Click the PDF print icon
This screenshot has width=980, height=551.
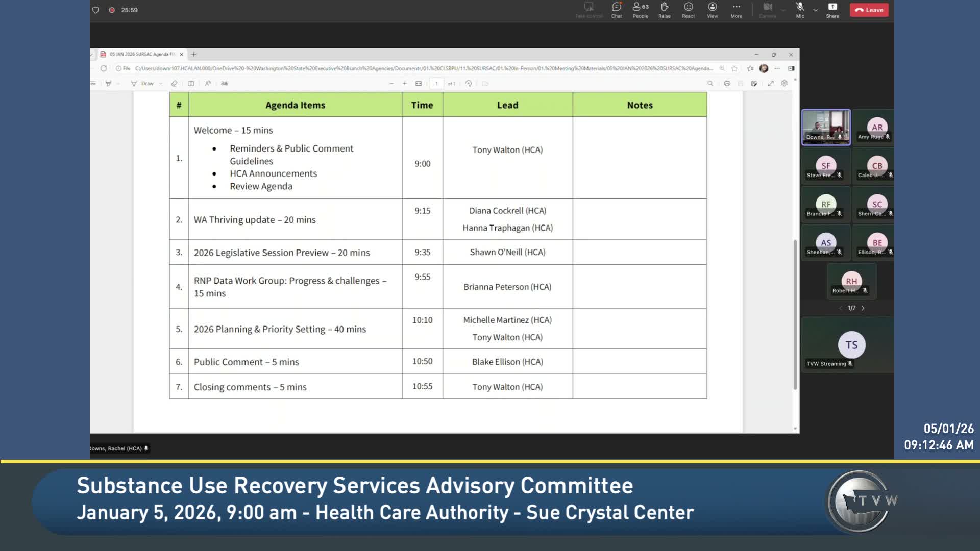[x=727, y=83]
